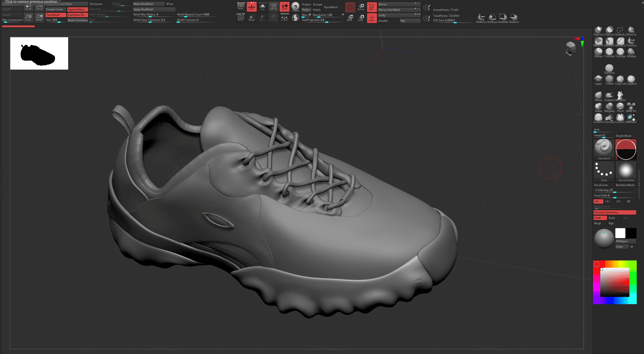The height and width of the screenshot is (354, 644).
Task: Click Make BasRelief button
Action: (x=149, y=4)
